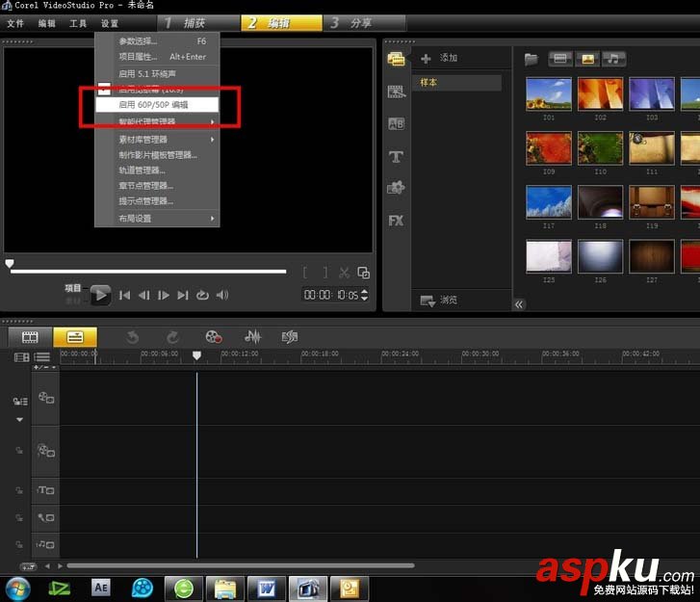This screenshot has height=602, width=700.
Task: Open the Windows Start button
Action: (17, 589)
